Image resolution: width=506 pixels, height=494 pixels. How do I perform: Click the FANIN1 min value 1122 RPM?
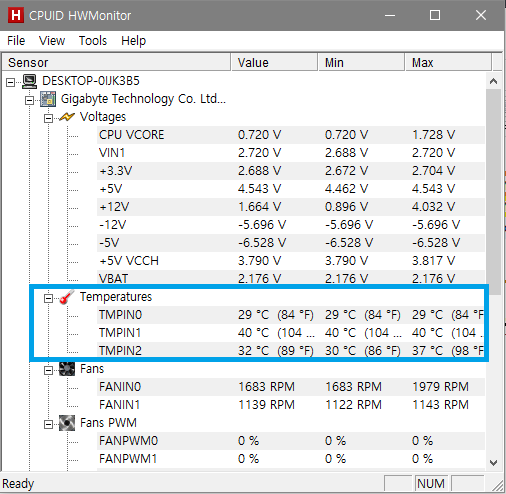point(353,405)
